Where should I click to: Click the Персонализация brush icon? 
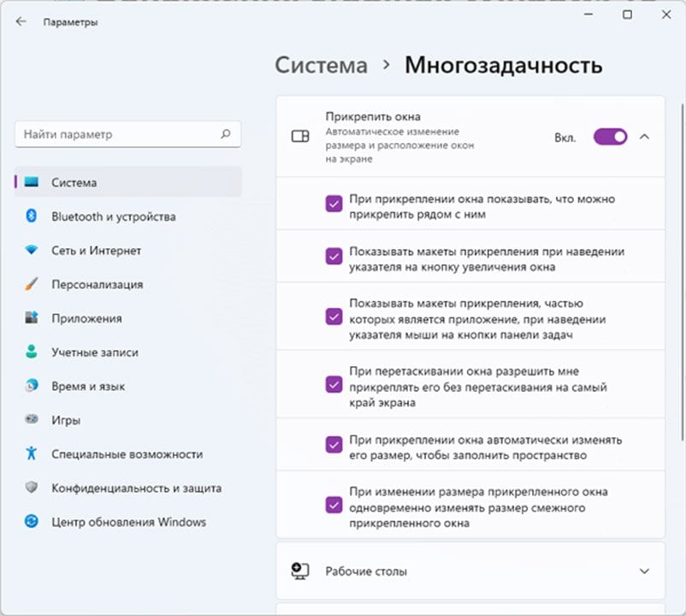click(31, 284)
